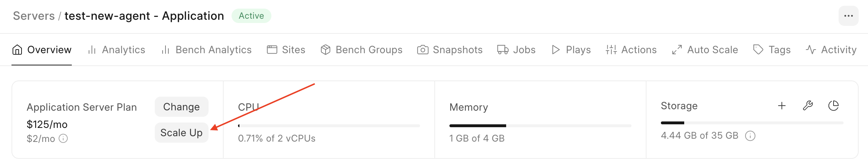Switch to the Jobs tab
868x166 pixels.
(x=516, y=50)
